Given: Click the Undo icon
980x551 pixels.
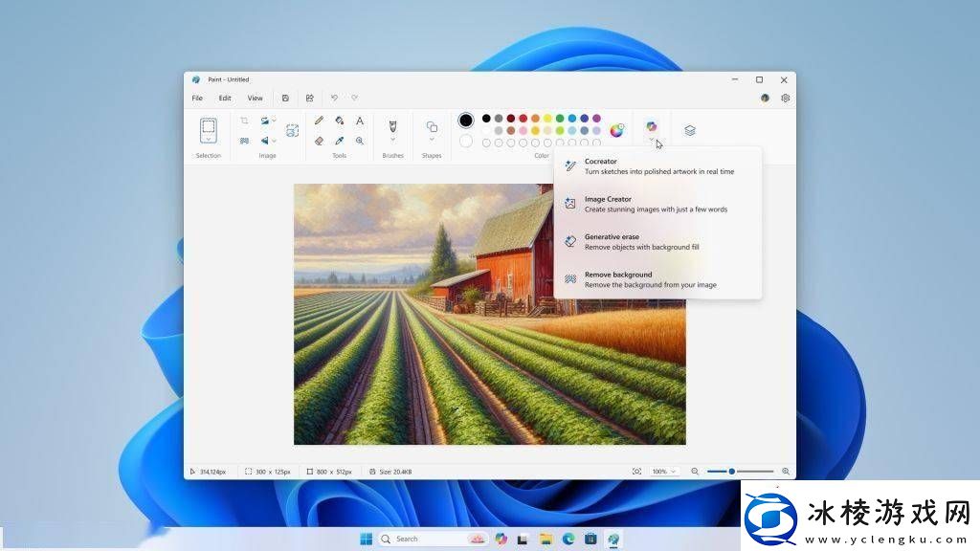Looking at the screenshot, I should tap(334, 98).
